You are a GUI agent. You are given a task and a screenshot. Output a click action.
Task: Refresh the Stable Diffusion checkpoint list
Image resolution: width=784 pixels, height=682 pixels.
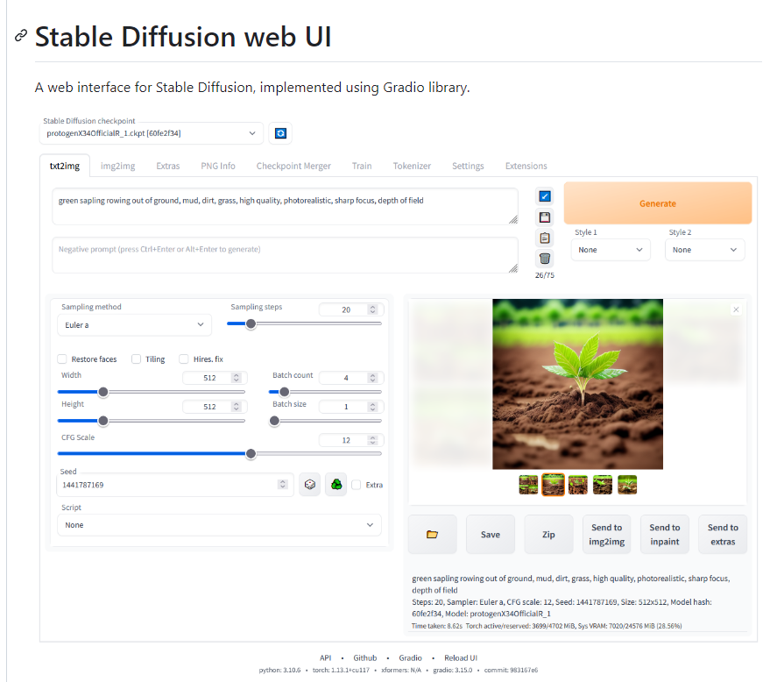[x=280, y=133]
